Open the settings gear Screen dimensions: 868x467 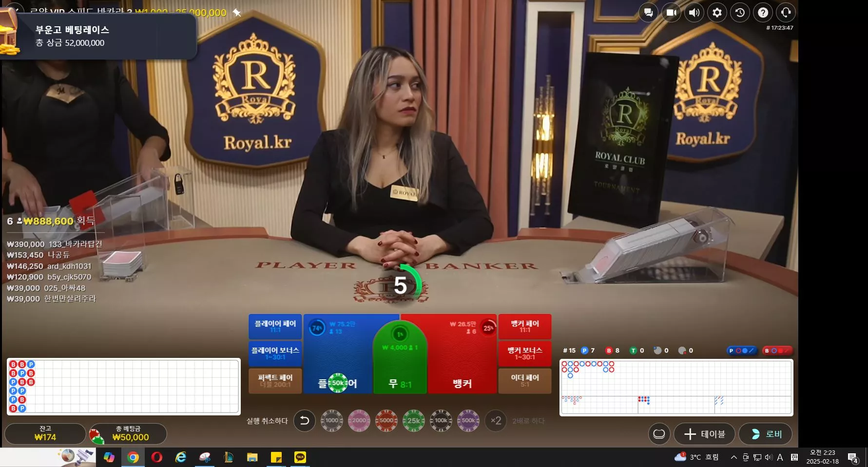(x=717, y=13)
